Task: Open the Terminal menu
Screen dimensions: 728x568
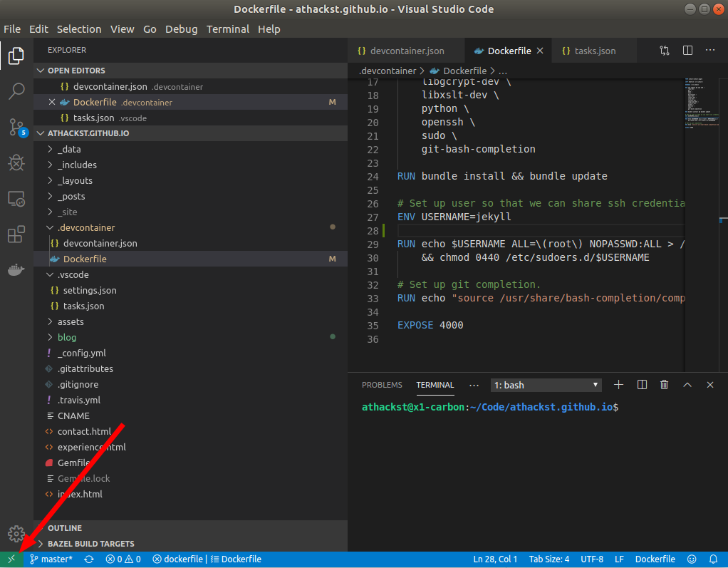Action: (228, 29)
